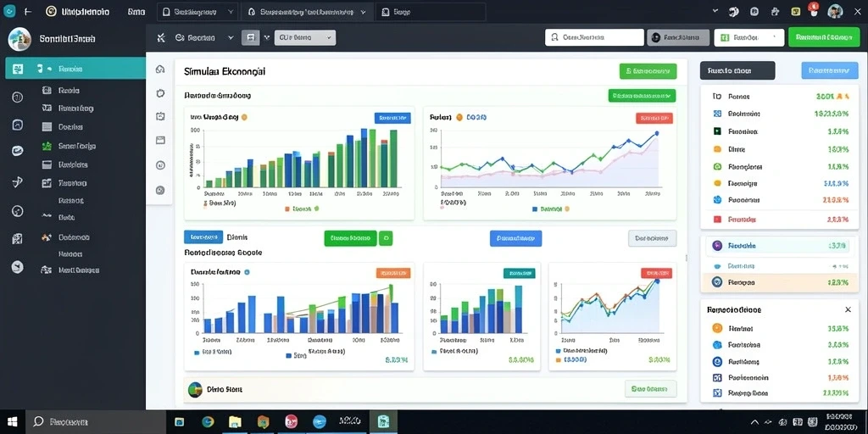Open Windows Start menu on taskbar
Viewport: 868px width, 434px height.
pos(12,421)
